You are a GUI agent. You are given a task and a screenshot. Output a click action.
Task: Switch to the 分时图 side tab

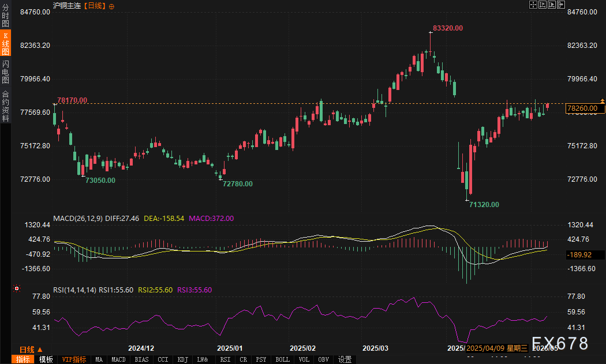click(5, 16)
